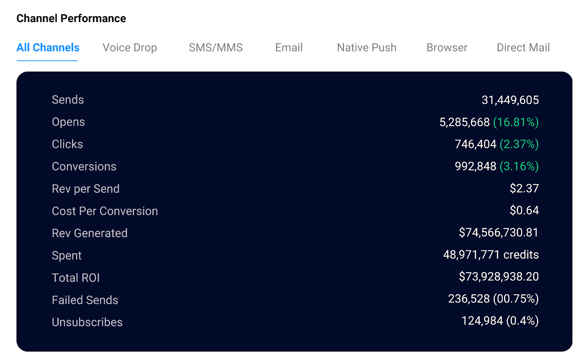
Task: Select the Browser tab
Action: [x=447, y=48]
